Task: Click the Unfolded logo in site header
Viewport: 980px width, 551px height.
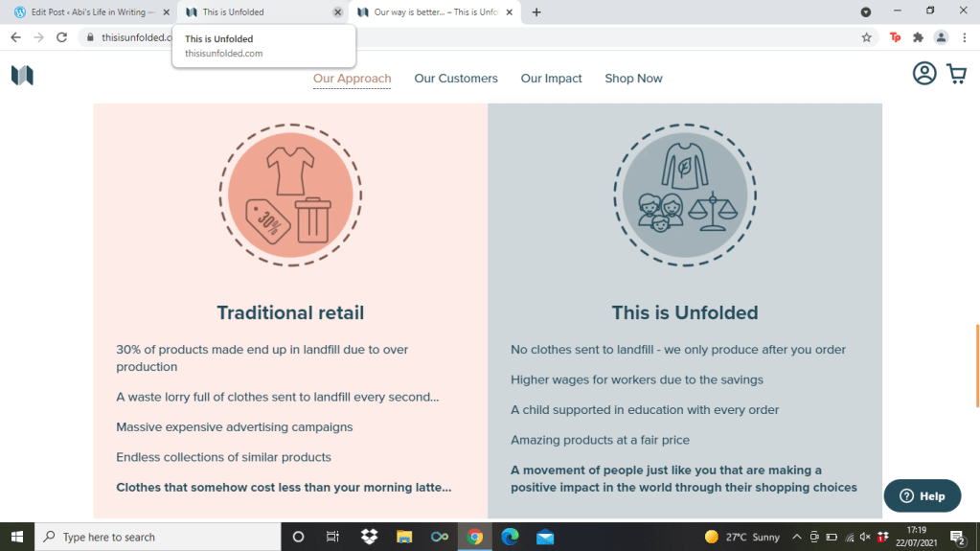Action: point(22,76)
